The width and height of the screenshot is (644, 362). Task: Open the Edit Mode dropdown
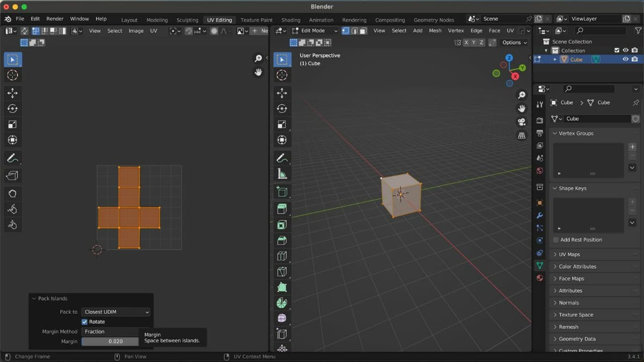point(314,31)
